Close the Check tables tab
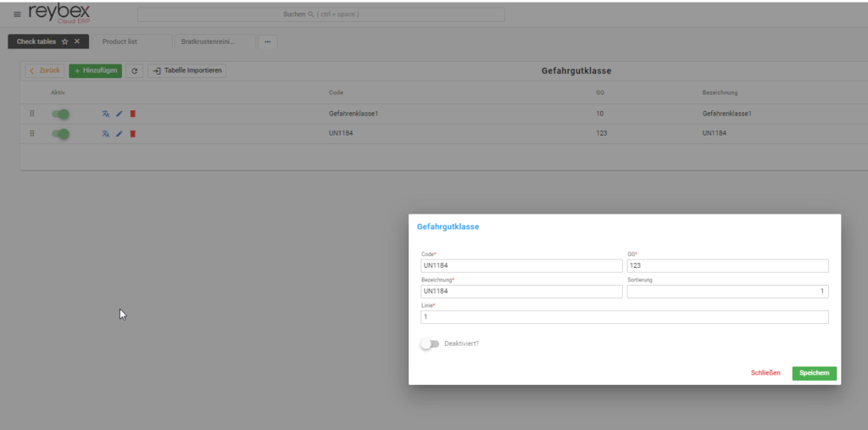Image resolution: width=868 pixels, height=430 pixels. point(77,42)
